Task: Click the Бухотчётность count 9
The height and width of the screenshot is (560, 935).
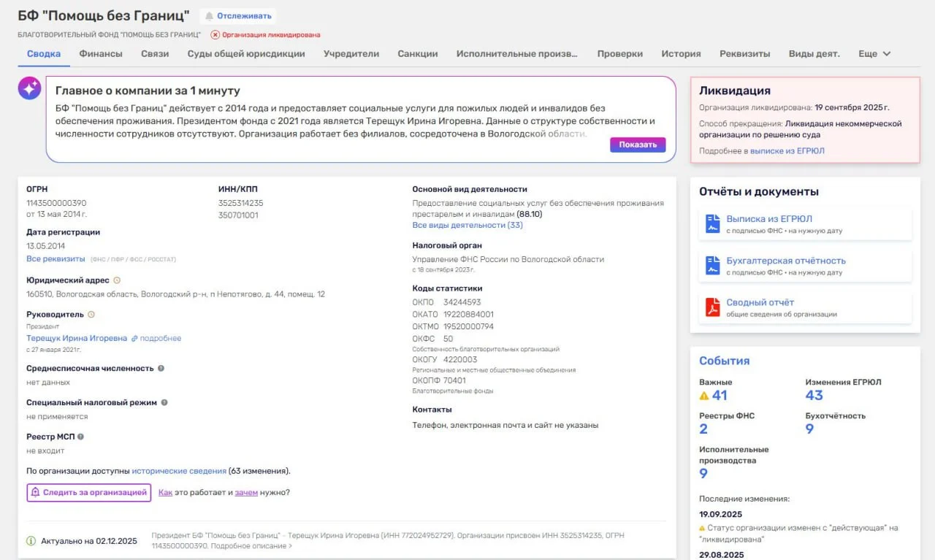Action: [x=809, y=429]
